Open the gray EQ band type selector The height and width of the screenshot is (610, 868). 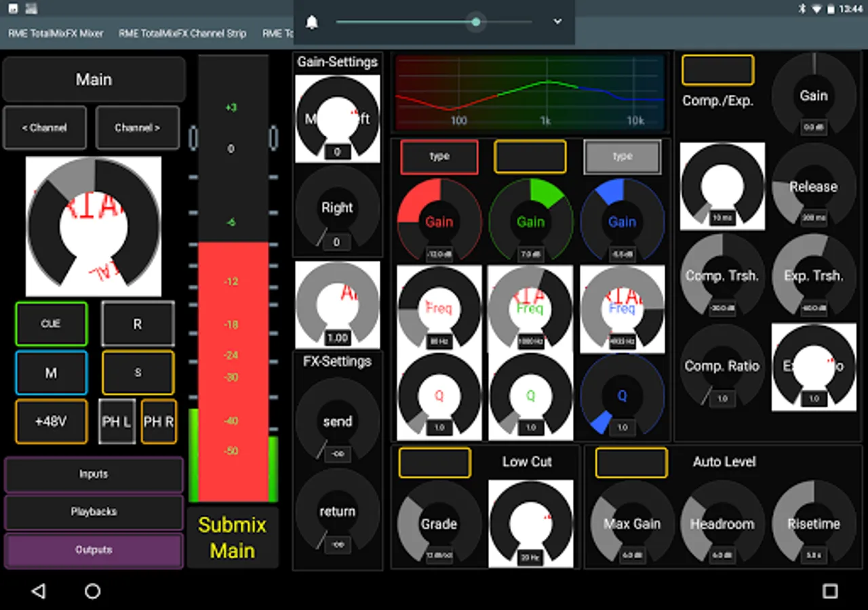[x=622, y=157]
